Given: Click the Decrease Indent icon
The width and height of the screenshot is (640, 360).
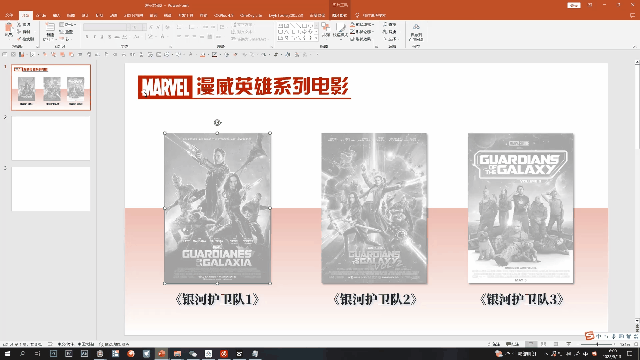Looking at the screenshot, I should [205, 27].
